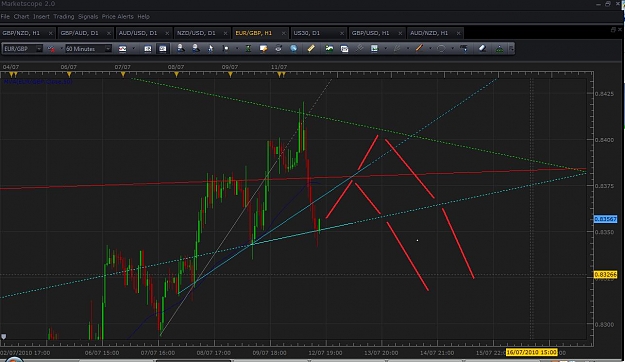625x362 pixels.
Task: Click the text label tool icon
Action: click(464, 49)
